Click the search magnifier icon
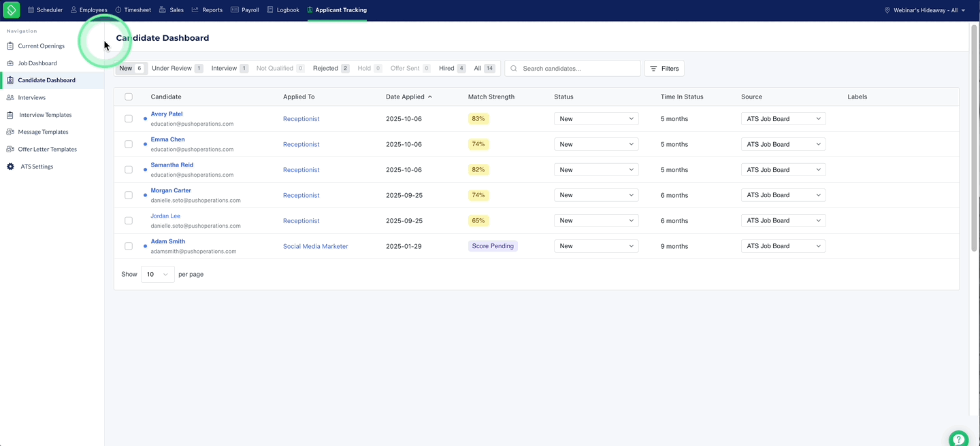980x446 pixels. click(514, 69)
